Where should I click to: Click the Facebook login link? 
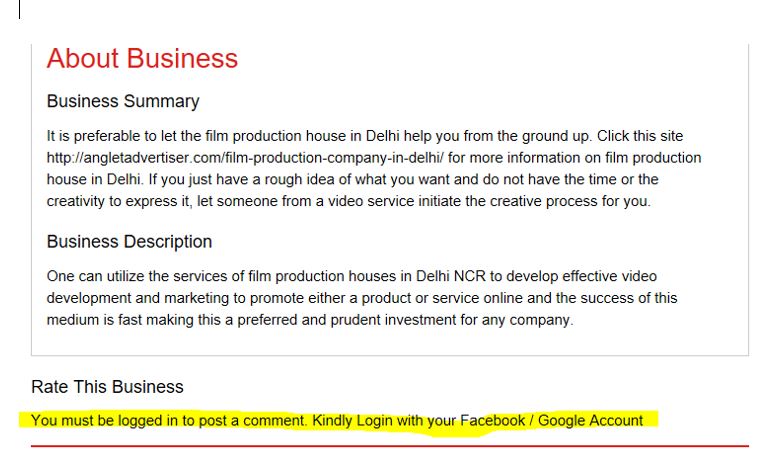[x=492, y=420]
